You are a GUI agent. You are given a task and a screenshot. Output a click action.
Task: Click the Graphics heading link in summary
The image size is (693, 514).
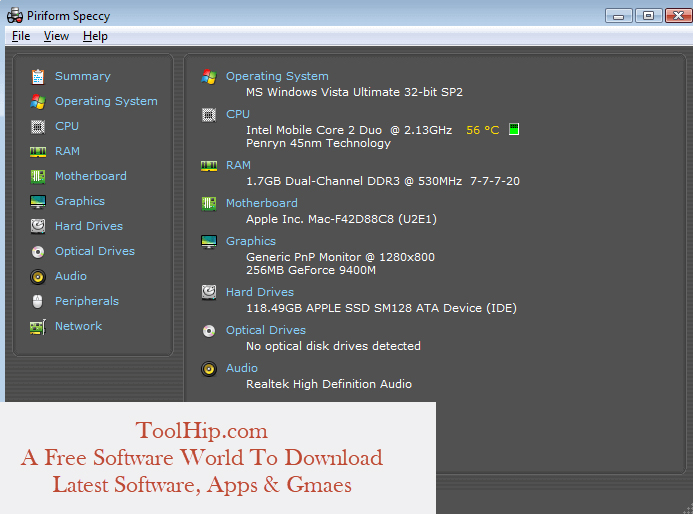pyautogui.click(x=251, y=241)
